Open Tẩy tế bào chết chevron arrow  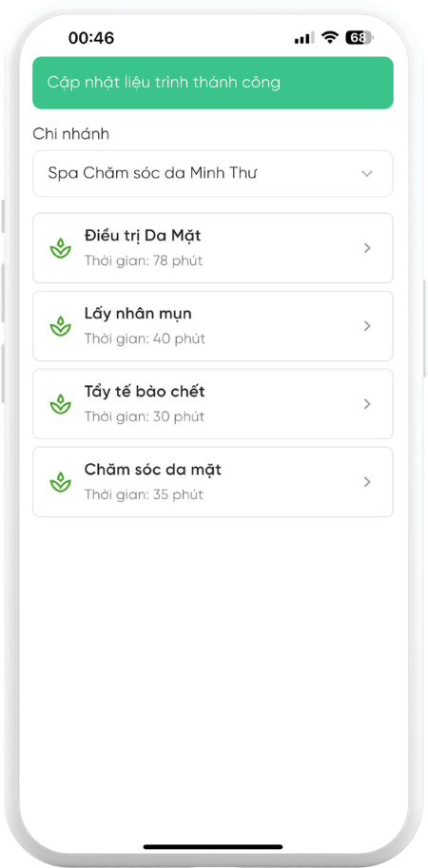pyautogui.click(x=366, y=404)
